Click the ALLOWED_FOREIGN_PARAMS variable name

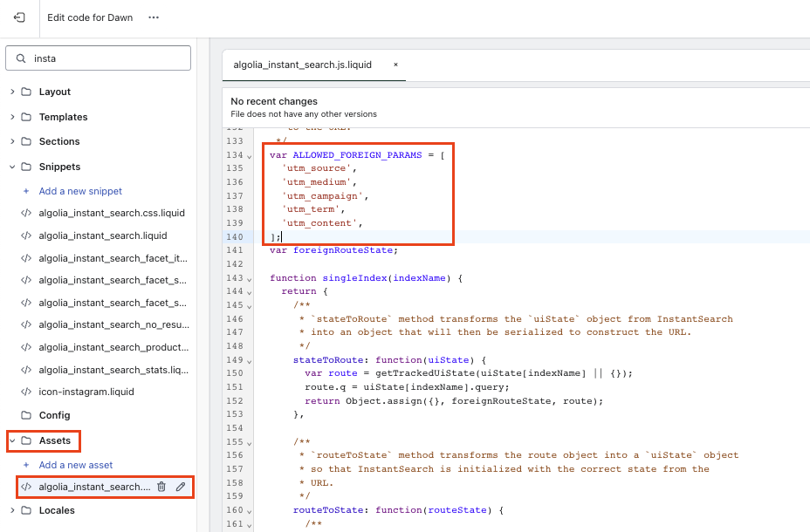coord(358,154)
